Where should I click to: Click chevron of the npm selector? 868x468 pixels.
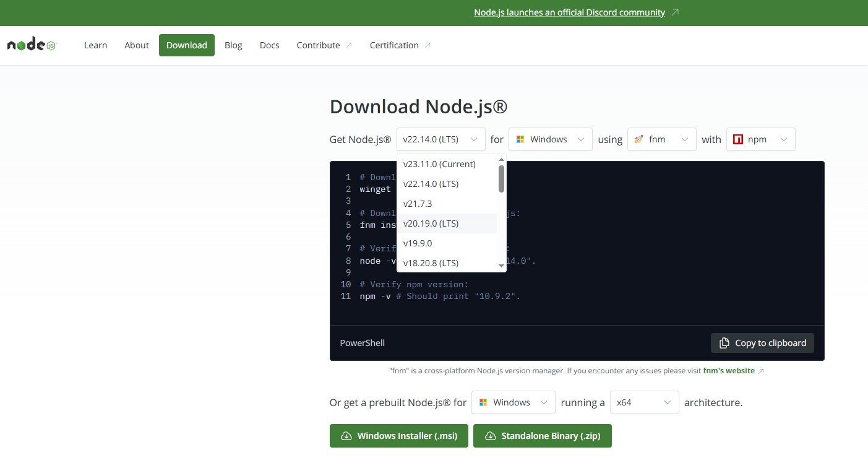point(784,139)
